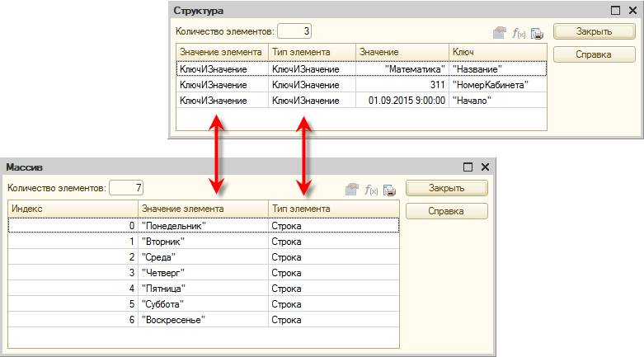Click index 2 in the Массив table
644x357 pixels.
coord(73,256)
